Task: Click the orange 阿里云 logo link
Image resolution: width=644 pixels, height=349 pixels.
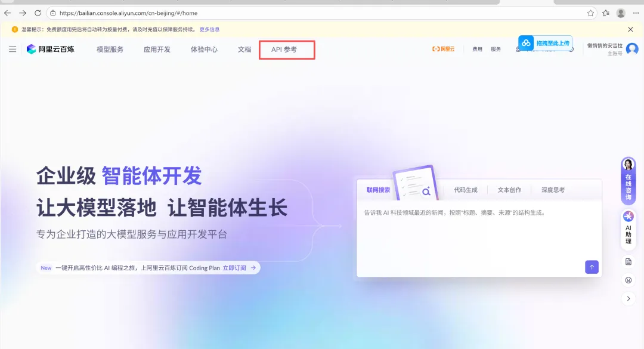Action: [443, 49]
